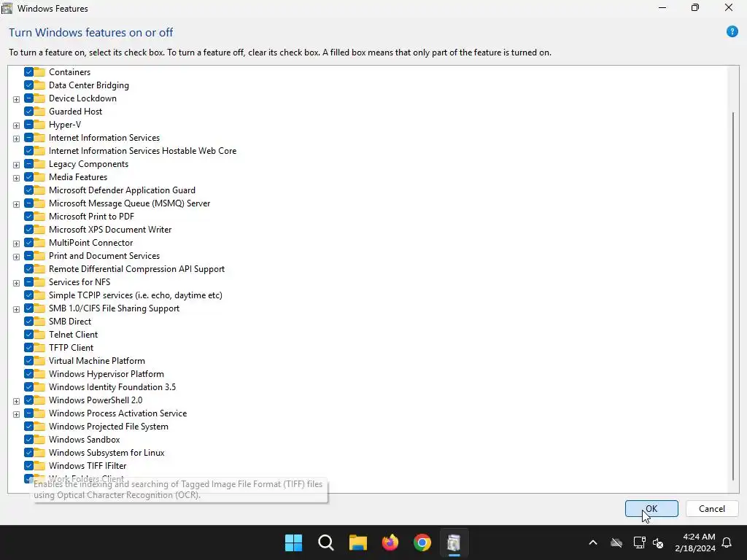Toggle the Hyper-V checkbox
Image resolution: width=747 pixels, height=560 pixels.
tap(28, 125)
